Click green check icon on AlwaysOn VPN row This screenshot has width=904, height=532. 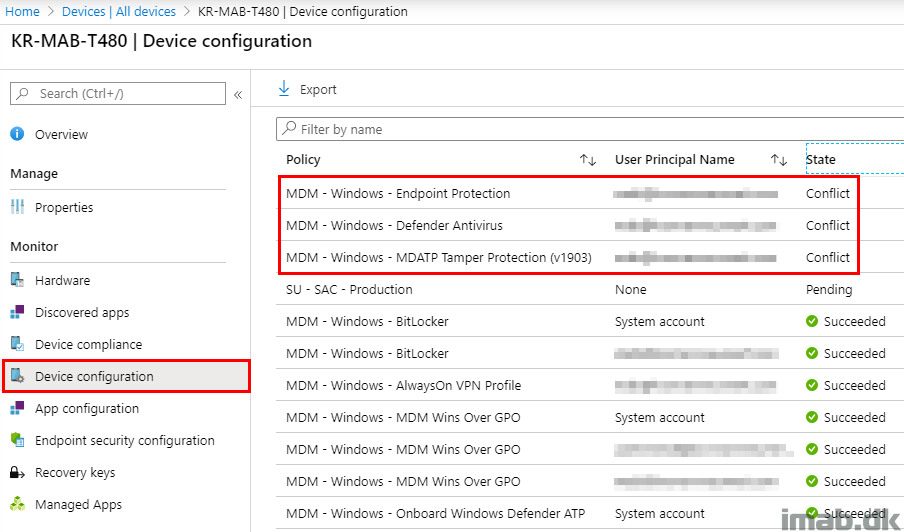[812, 385]
